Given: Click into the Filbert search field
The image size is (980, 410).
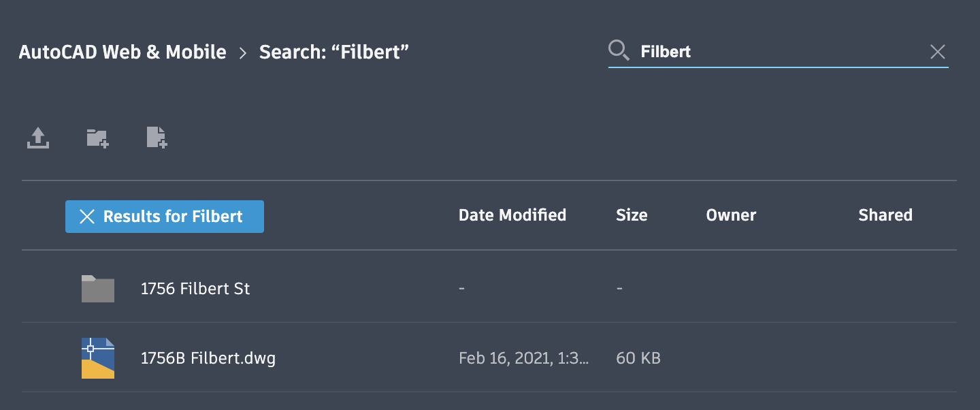Looking at the screenshot, I should [x=776, y=52].
